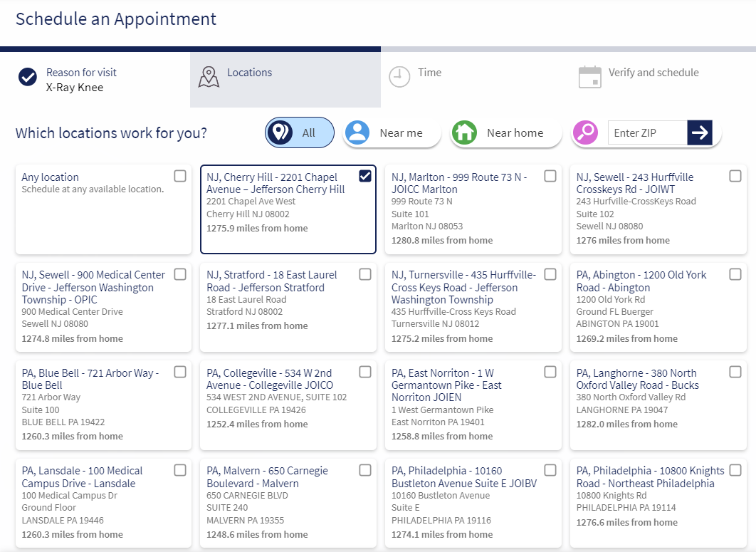756x552 pixels.
Task: Select the Marlton 999 Route 73 checkbox
Action: 550,176
